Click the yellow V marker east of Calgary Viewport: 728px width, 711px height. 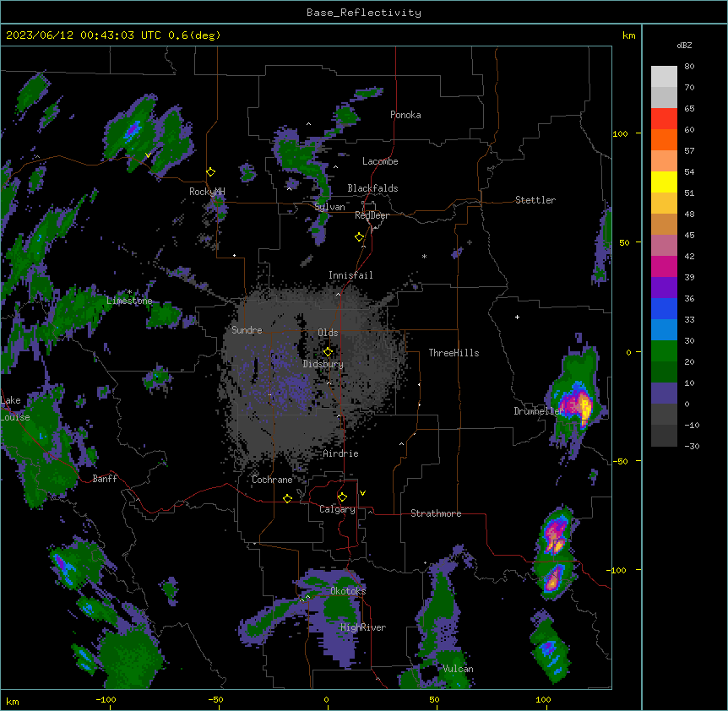point(362,493)
